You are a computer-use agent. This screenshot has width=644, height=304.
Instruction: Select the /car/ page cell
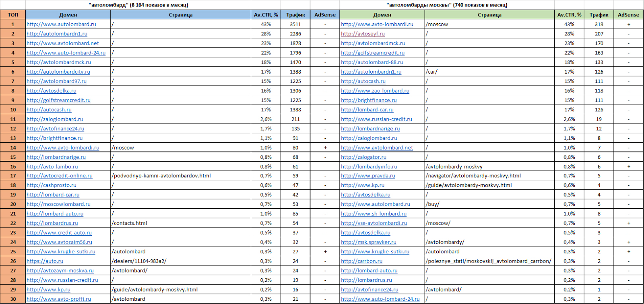tap(489, 72)
